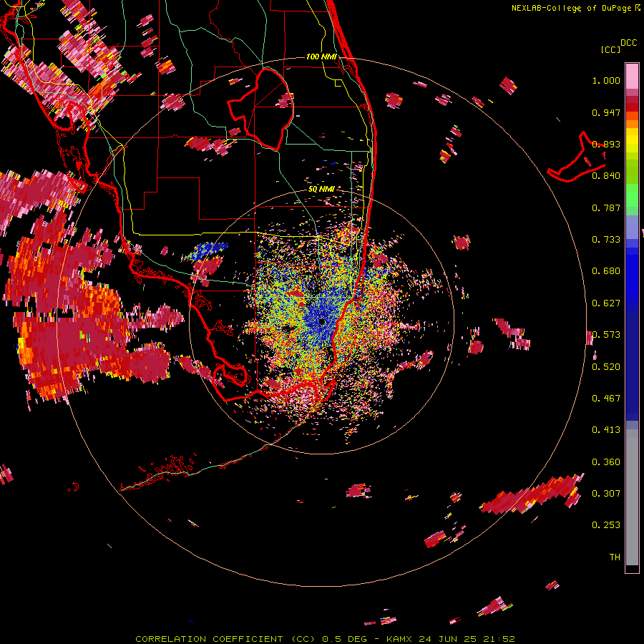644x644 pixels.
Task: Select the 0.467 scale value
Action: [606, 399]
